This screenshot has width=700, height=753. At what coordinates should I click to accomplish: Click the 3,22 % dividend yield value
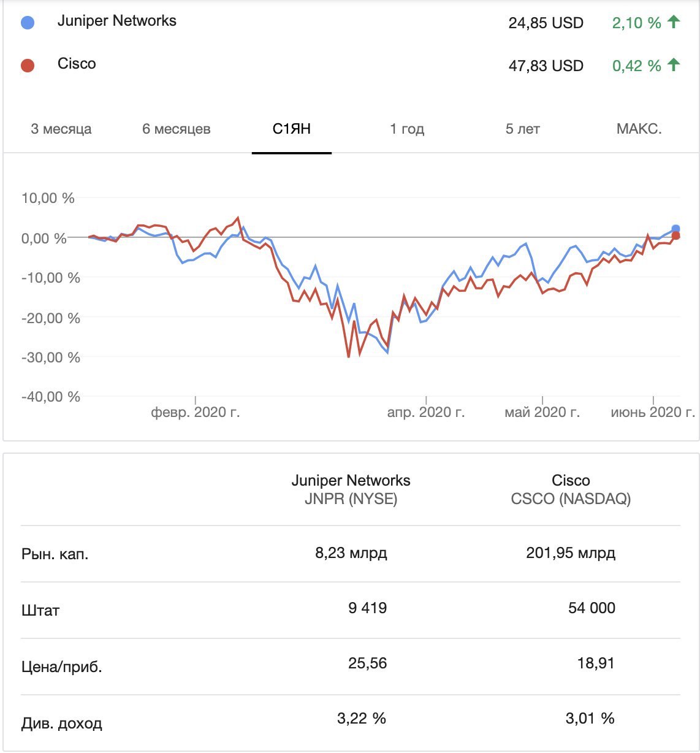pyautogui.click(x=362, y=719)
